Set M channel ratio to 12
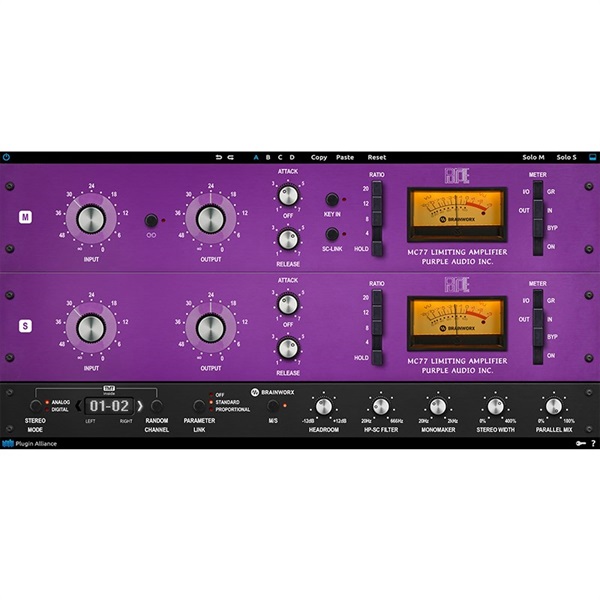600x600 pixels. tap(377, 204)
